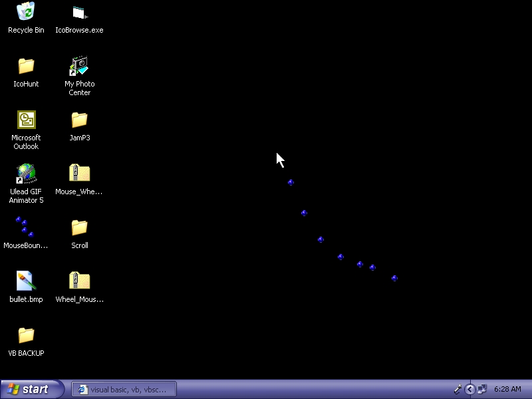Click the Scroll folder on desktop
This screenshot has height=399, width=532.
tap(79, 227)
